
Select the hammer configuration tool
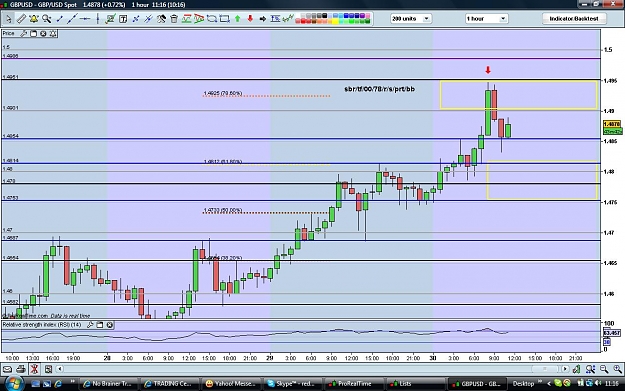coord(161,19)
